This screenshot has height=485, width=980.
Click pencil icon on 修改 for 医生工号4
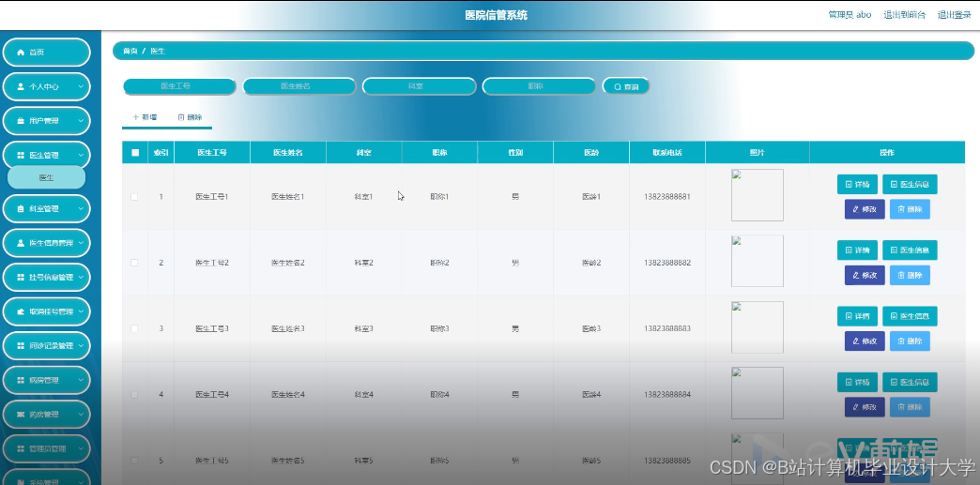855,407
